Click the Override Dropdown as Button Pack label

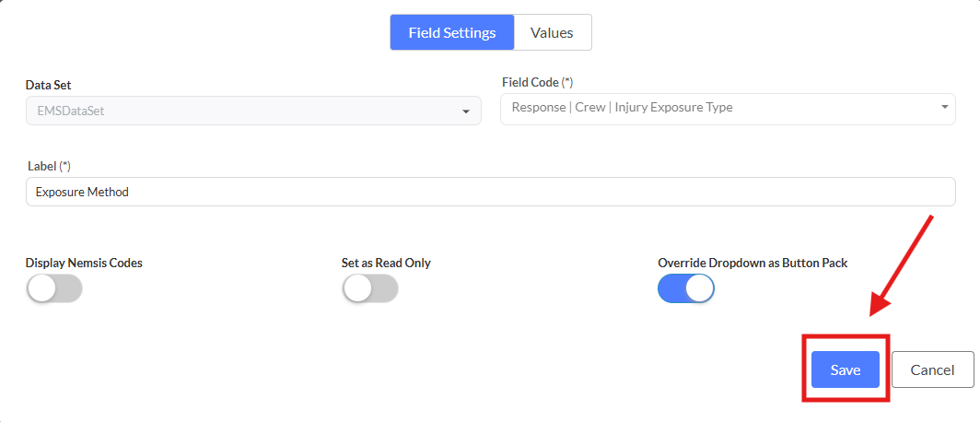(752, 263)
